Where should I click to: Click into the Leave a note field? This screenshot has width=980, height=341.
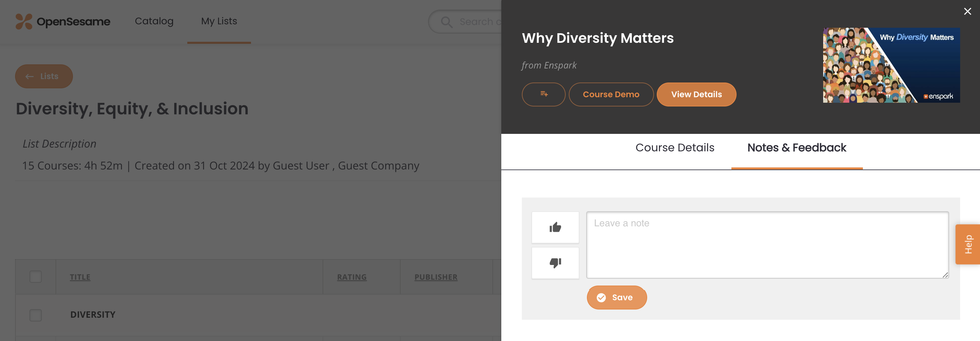(767, 245)
